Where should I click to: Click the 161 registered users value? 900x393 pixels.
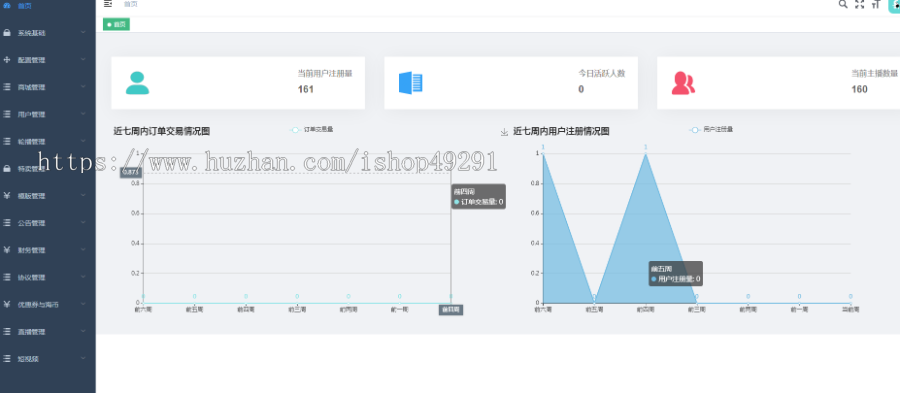point(306,89)
